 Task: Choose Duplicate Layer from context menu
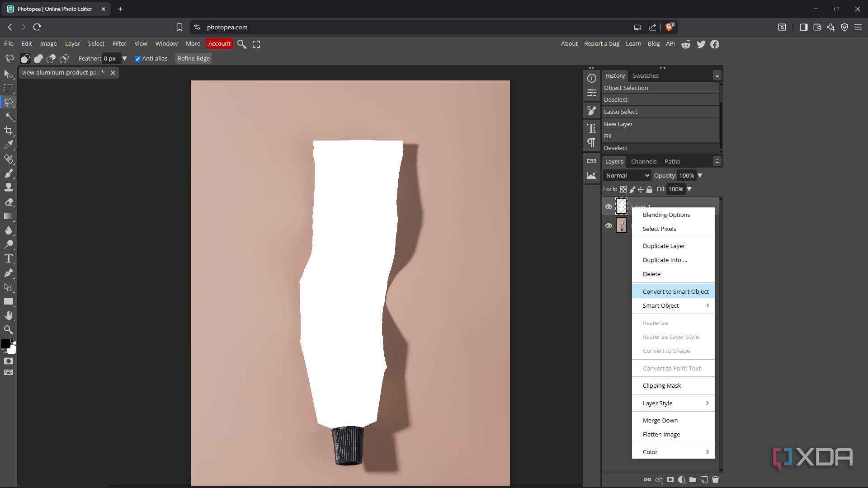[673, 246]
